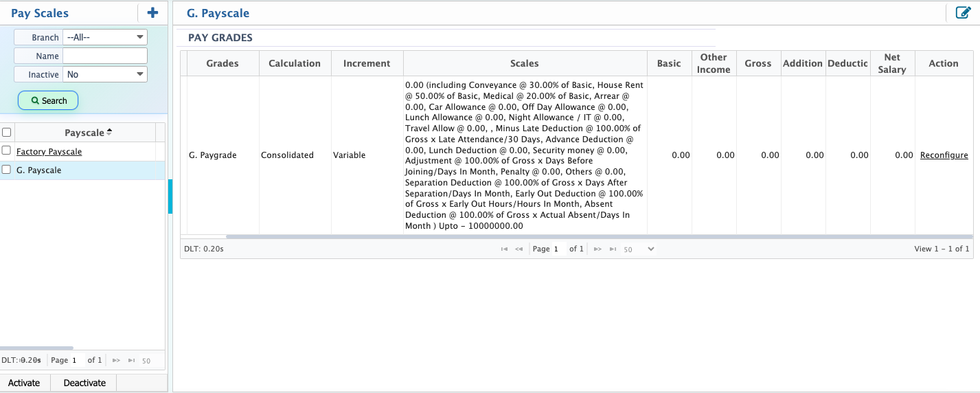Go to next page in Pay Grades pager

click(x=597, y=249)
